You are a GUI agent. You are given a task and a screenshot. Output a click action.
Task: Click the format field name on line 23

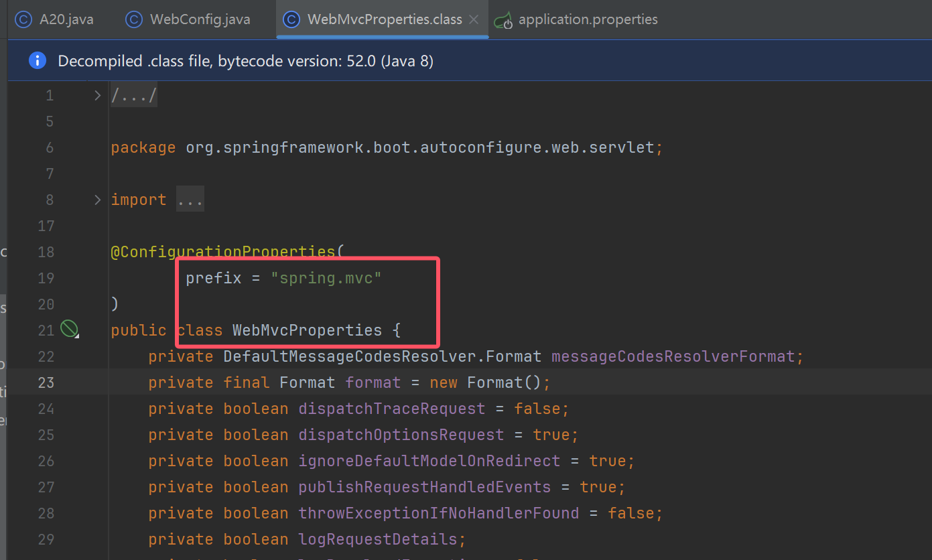pyautogui.click(x=373, y=382)
